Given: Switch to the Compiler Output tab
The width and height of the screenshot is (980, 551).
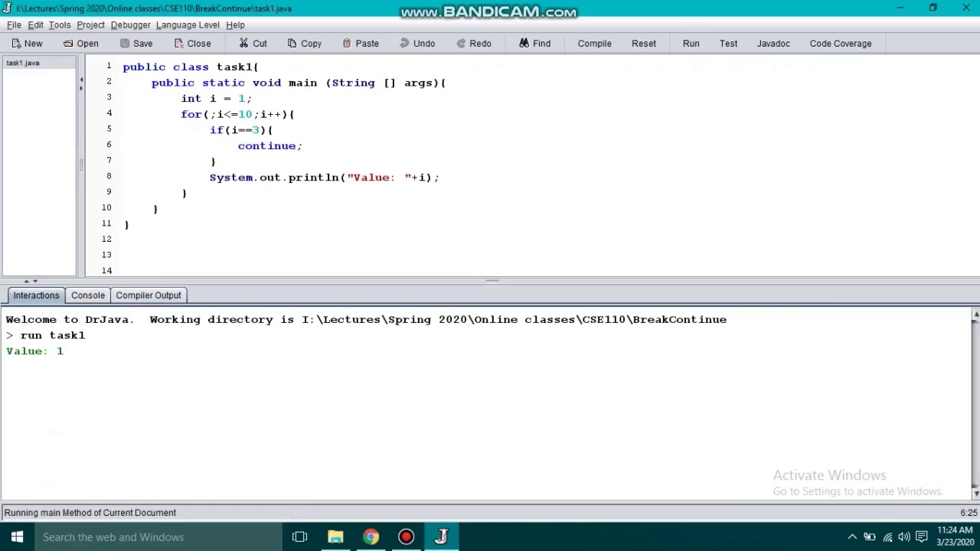Looking at the screenshot, I should click(x=149, y=295).
